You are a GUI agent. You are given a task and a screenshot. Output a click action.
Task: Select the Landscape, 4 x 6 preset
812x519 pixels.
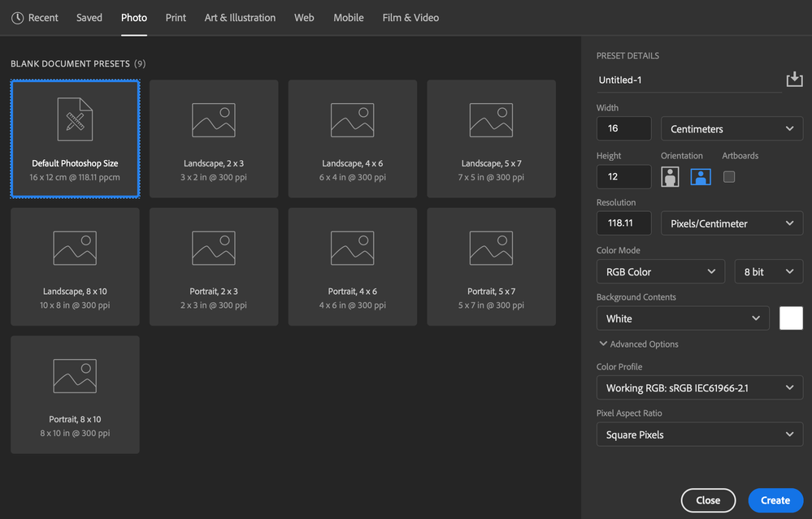352,138
